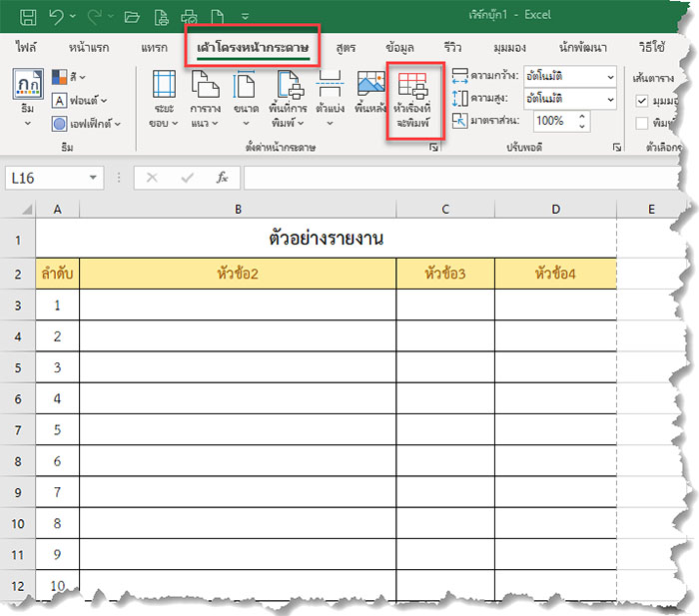
Task: Toggle the gridlines Print checkbox
Action: point(644,123)
